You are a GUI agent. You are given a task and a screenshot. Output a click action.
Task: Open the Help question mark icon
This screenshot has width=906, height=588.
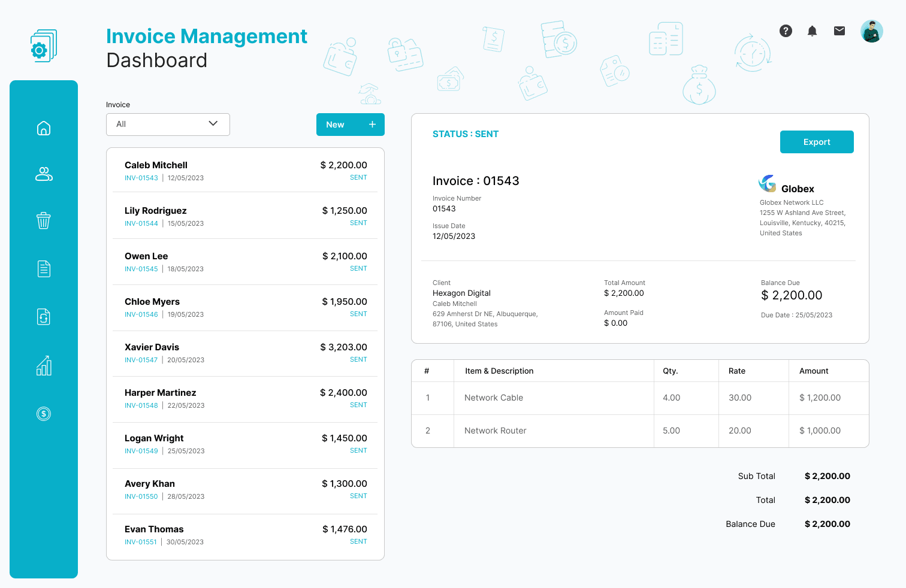click(786, 31)
